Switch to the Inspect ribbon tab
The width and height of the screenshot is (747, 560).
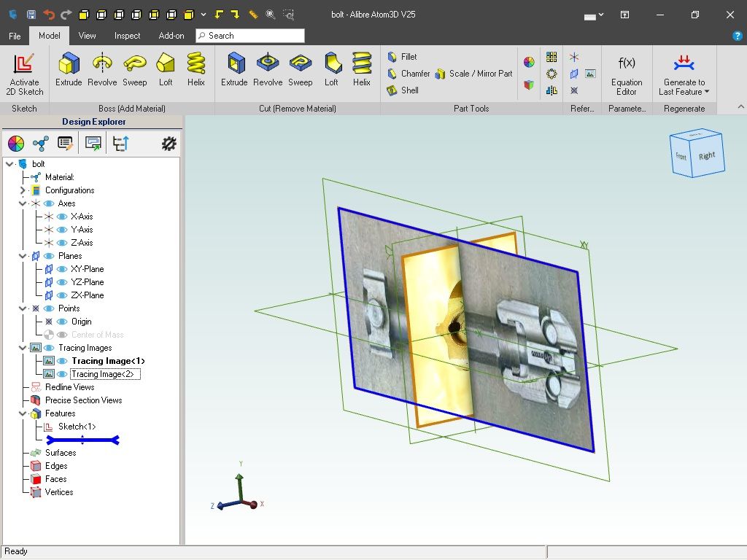[x=127, y=36]
